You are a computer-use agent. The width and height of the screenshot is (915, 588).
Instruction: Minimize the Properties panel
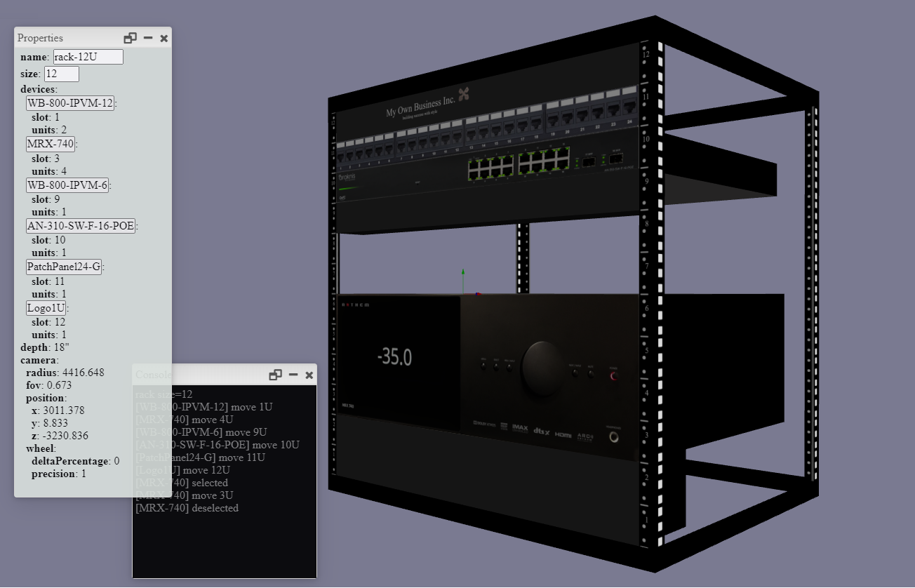click(x=148, y=38)
